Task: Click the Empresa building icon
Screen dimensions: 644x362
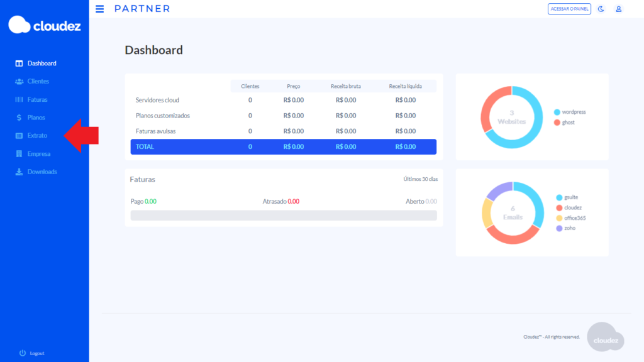Action: (19, 154)
